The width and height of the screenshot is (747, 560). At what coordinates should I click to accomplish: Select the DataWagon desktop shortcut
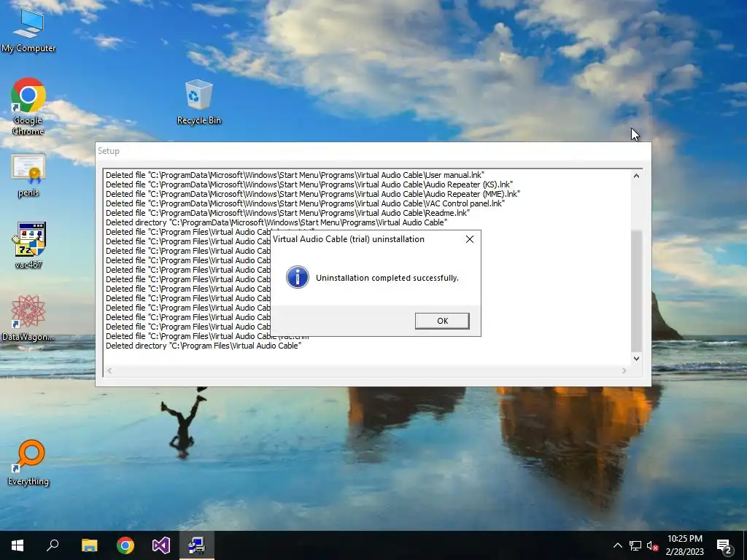click(x=28, y=318)
